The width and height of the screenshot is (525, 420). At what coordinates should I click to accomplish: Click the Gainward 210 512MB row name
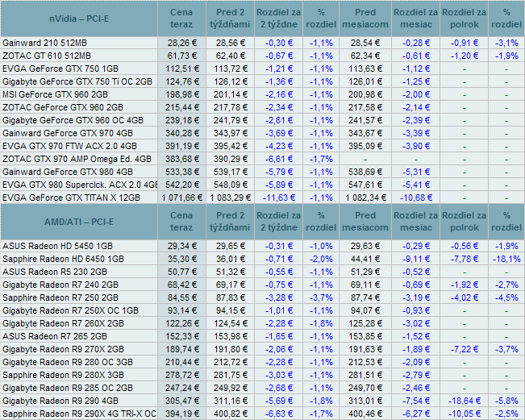pos(44,43)
